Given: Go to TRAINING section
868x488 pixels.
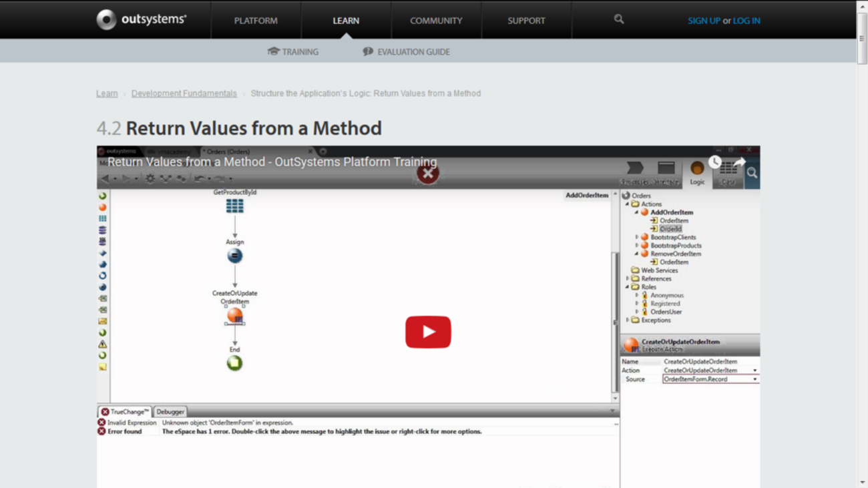Looking at the screenshot, I should 293,51.
